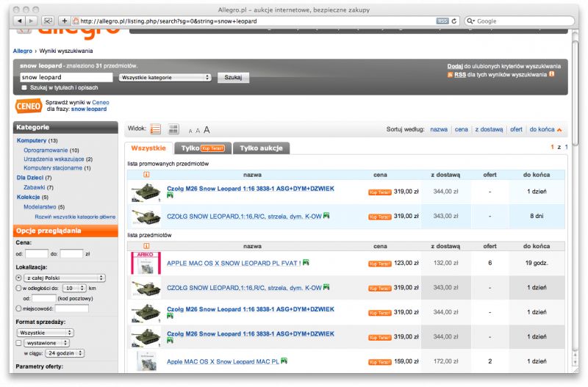588x387 pixels.
Task: Tick checkbox next to wystawione dropdown
Action: [19, 343]
